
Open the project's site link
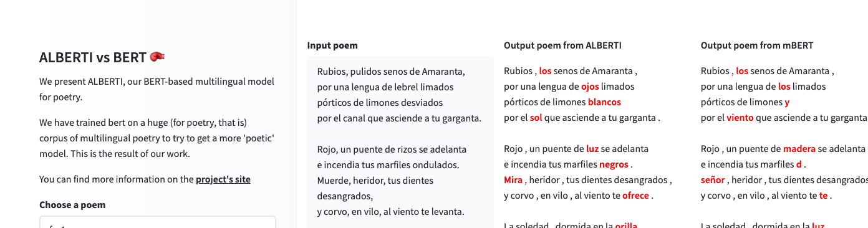pyautogui.click(x=223, y=179)
